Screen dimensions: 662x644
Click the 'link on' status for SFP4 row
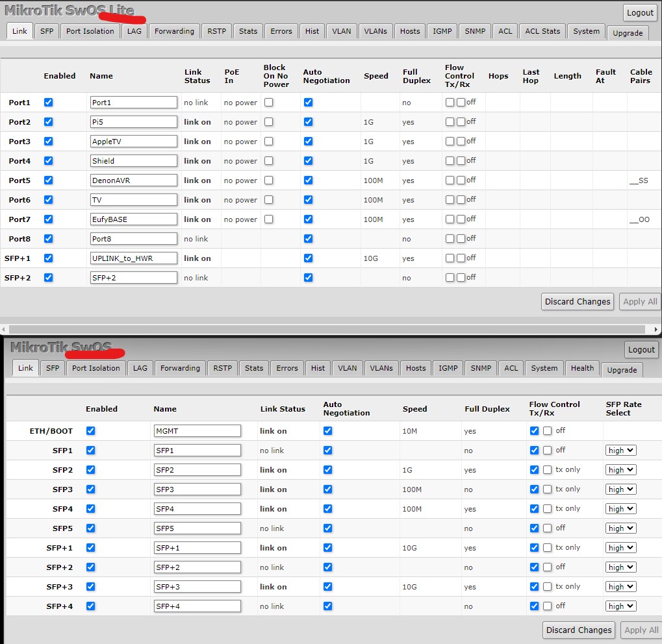point(273,508)
